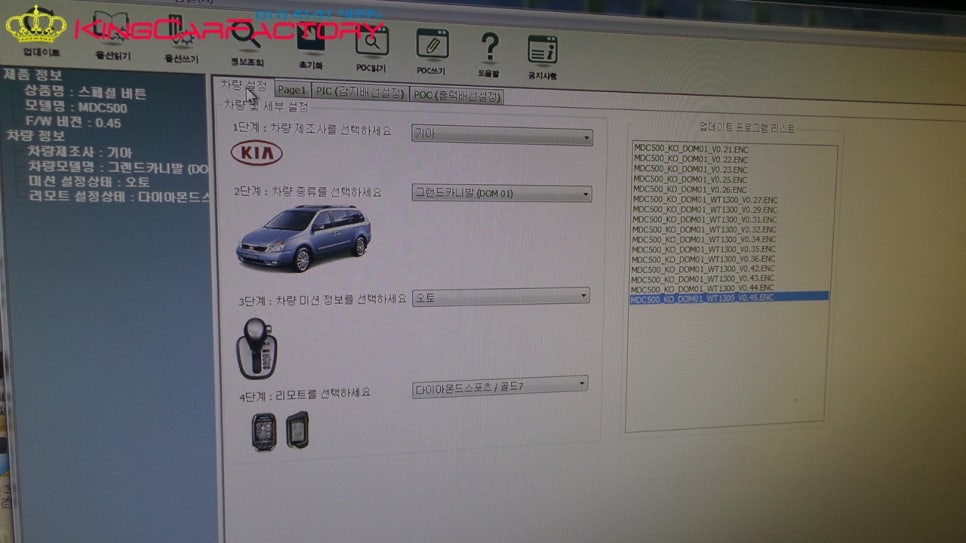
Task: Click 모델명 : MDC500 row
Action: click(x=76, y=107)
